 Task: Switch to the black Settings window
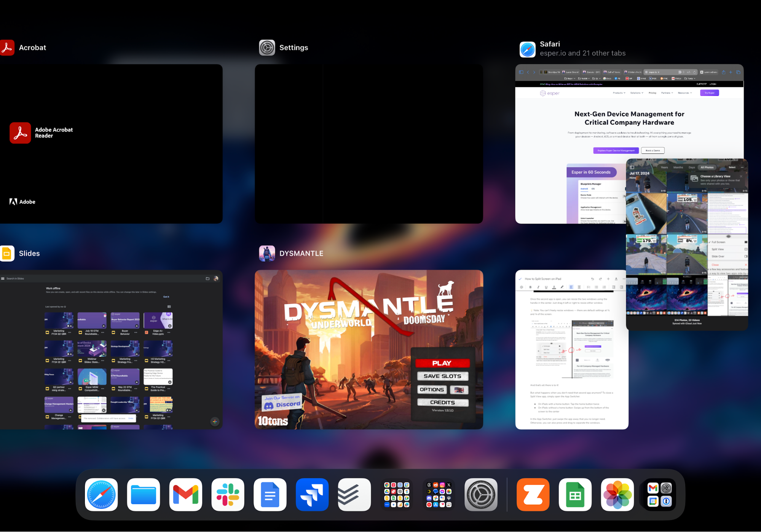(x=369, y=144)
